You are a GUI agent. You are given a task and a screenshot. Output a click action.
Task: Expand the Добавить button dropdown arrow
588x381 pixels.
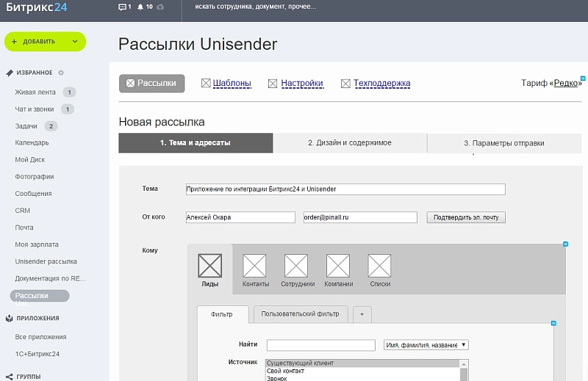(x=75, y=42)
